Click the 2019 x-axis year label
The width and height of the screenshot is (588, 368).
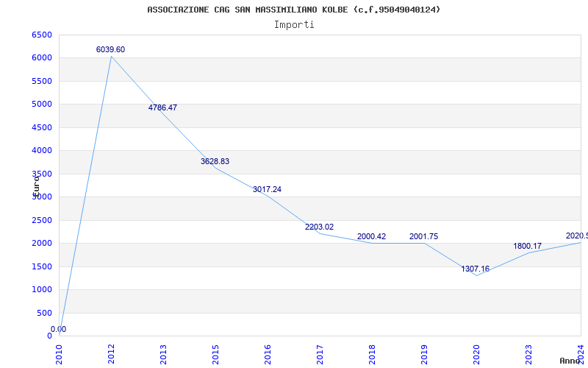point(424,355)
